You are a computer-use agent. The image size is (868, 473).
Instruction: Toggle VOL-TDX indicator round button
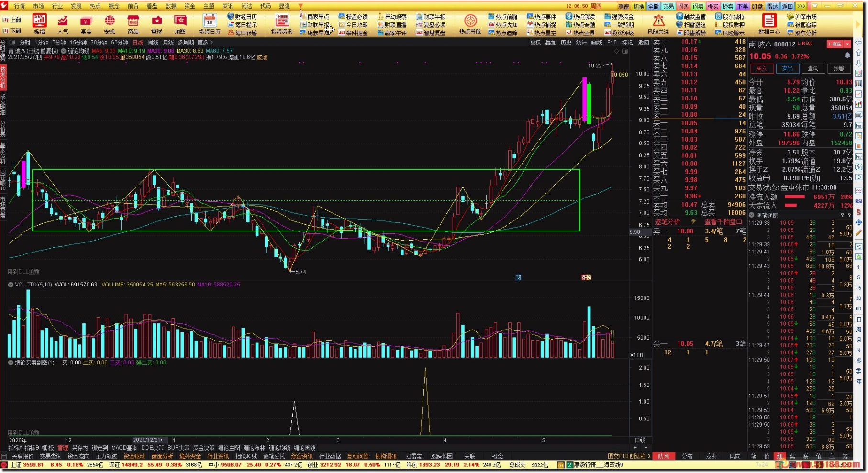11,285
